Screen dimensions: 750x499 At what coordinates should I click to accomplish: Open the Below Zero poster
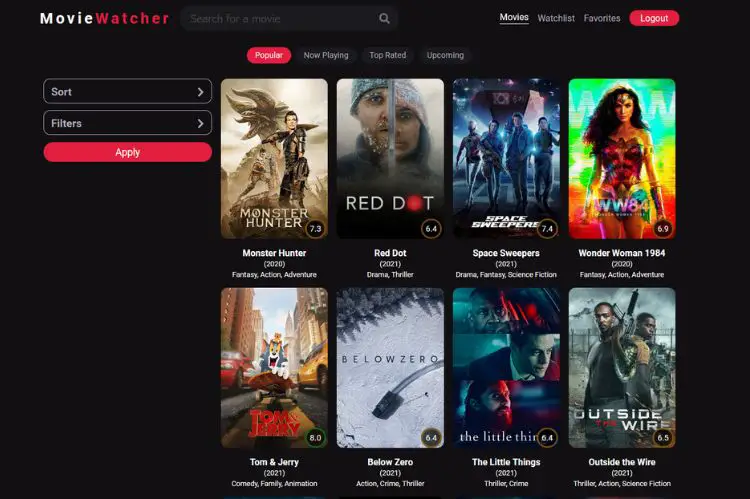tap(390, 367)
